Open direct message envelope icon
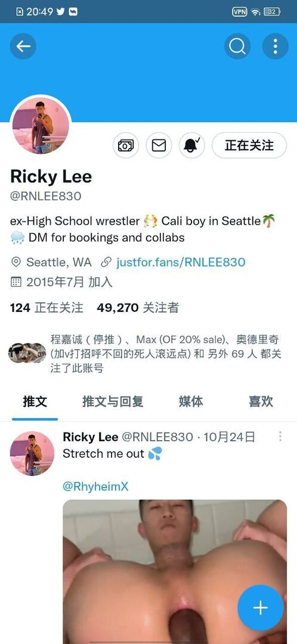The height and width of the screenshot is (644, 297). [159, 145]
